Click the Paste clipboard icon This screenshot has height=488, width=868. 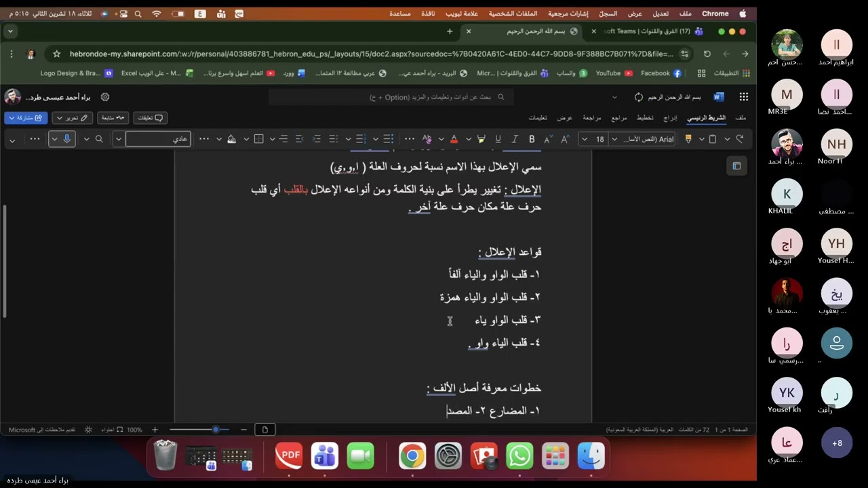point(713,139)
